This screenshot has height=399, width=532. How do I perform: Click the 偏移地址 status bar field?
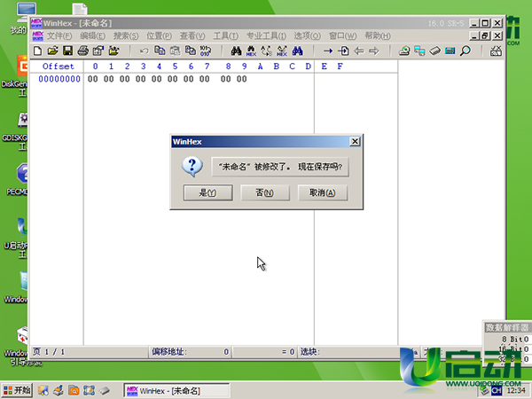click(x=191, y=352)
